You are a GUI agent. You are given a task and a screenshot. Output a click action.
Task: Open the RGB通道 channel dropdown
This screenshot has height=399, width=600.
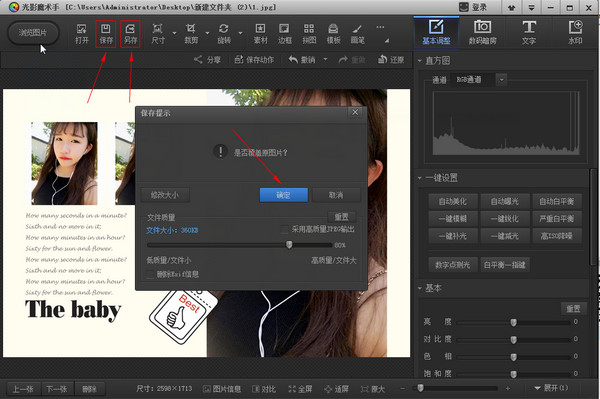click(x=501, y=80)
